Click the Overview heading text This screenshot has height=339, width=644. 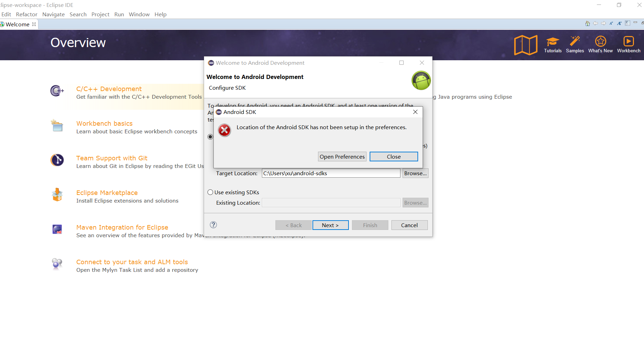tap(78, 43)
